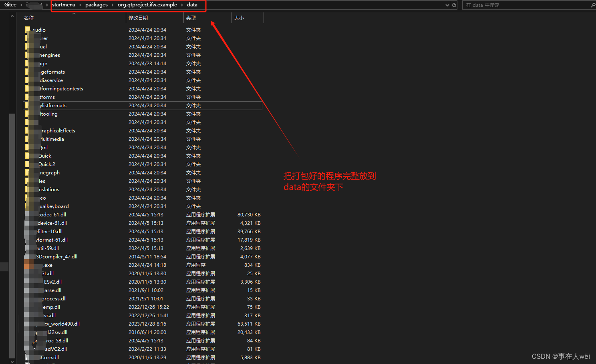Select the .exe application file row
The height and width of the screenshot is (364, 596).
(142, 265)
